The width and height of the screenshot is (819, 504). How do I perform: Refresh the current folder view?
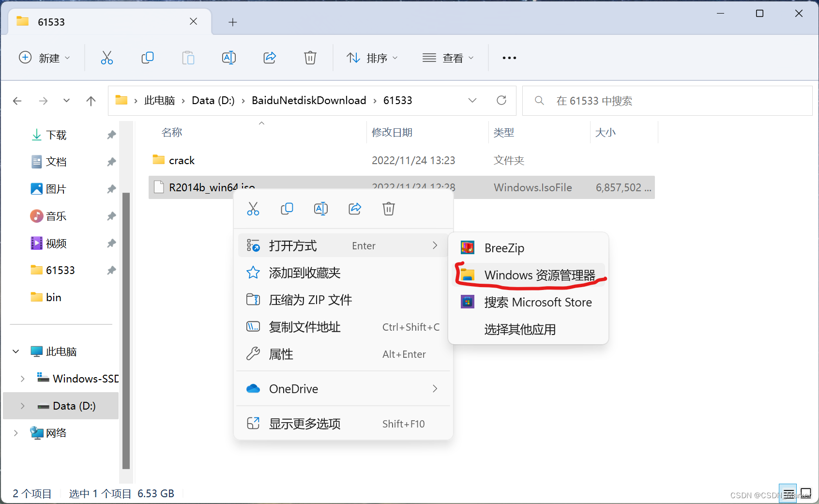[x=501, y=100]
